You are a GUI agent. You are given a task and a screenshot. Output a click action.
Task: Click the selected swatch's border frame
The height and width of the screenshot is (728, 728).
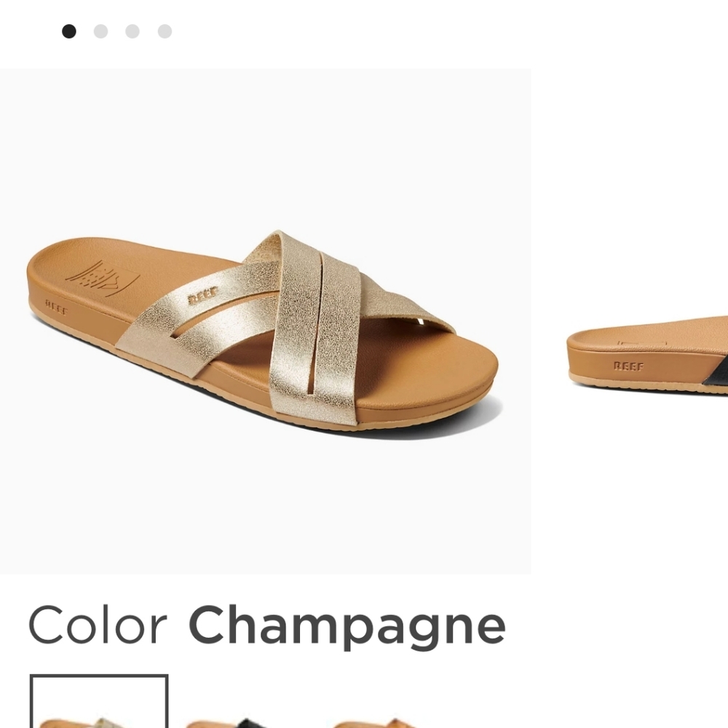point(100,699)
